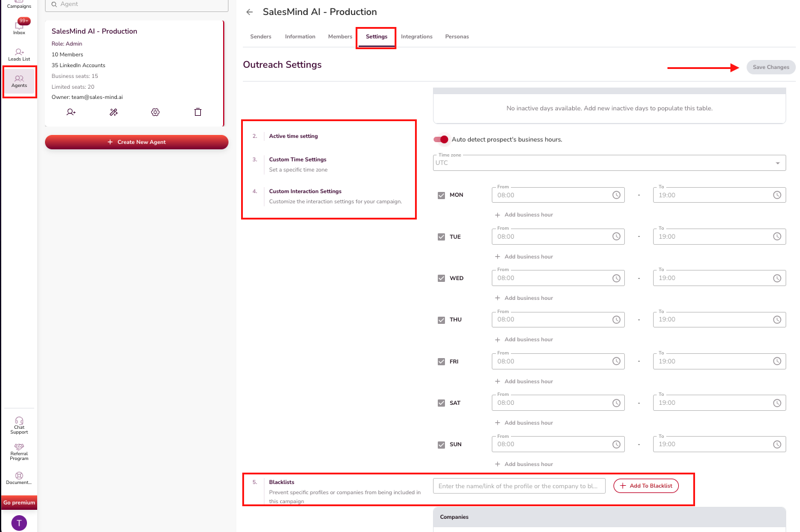Open agent settings gear icon
Viewport: 800px width, 532px height.
(x=155, y=112)
